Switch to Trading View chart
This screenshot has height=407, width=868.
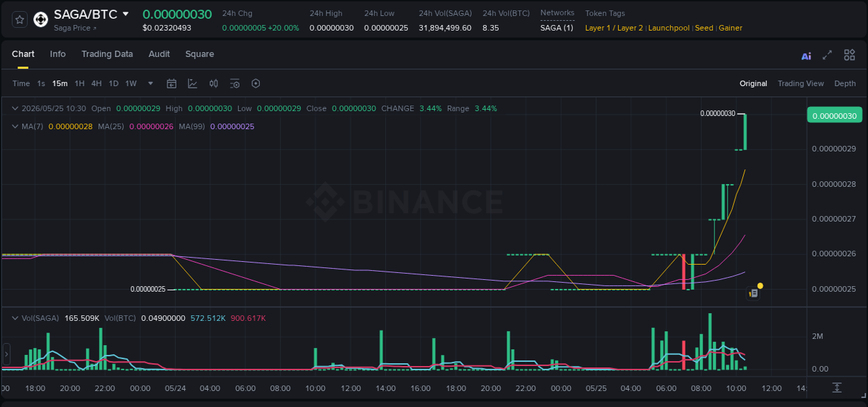(x=801, y=83)
